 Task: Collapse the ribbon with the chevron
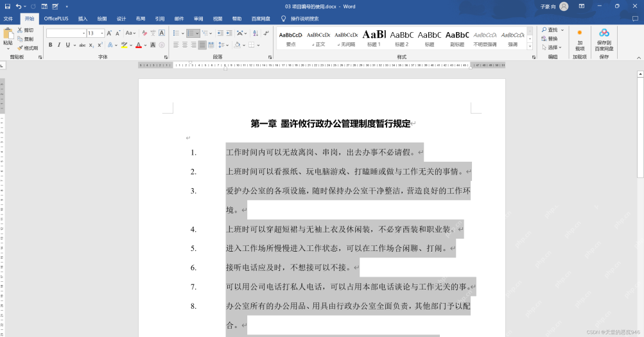point(639,58)
